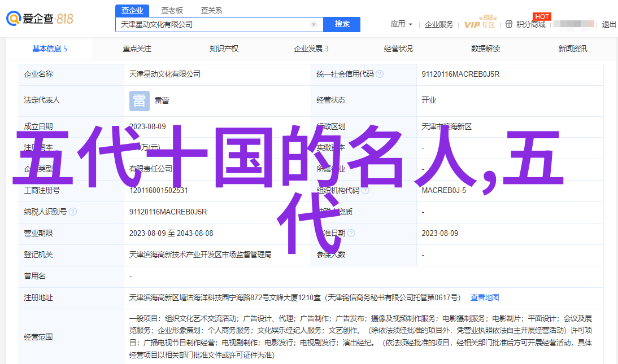This screenshot has width=618, height=364.
Task: Click 营业期限 value 2023-08-09 至 2043-08-08
Action: pyautogui.click(x=171, y=233)
